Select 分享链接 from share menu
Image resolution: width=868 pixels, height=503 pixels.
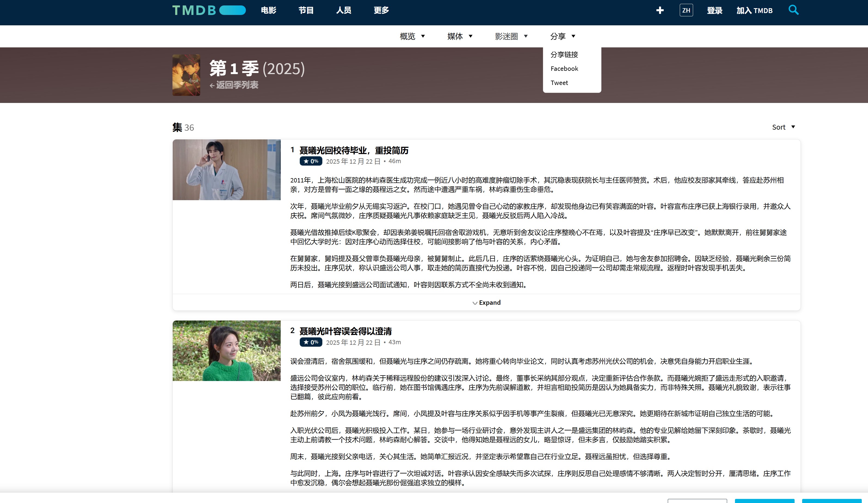click(x=564, y=54)
